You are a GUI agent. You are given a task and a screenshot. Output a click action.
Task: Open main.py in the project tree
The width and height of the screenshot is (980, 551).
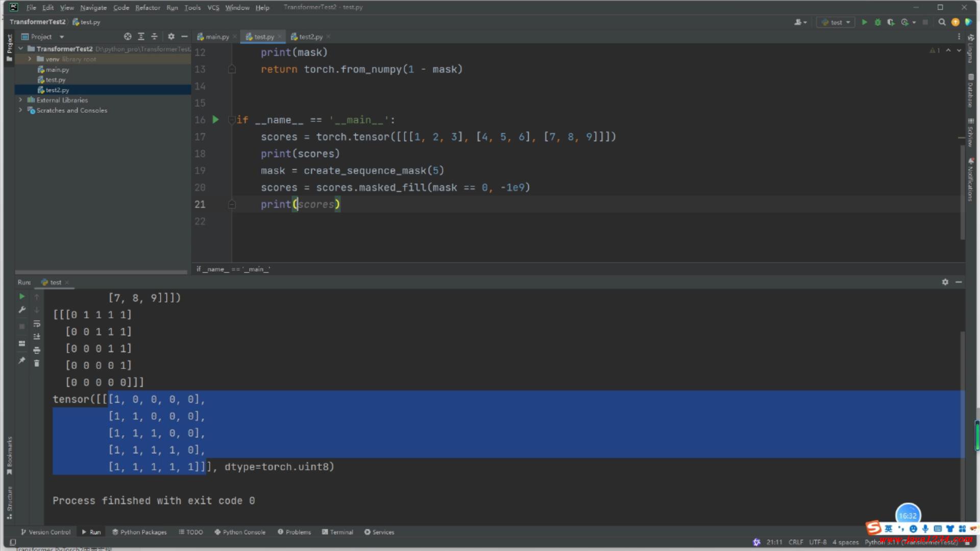tap(57, 69)
